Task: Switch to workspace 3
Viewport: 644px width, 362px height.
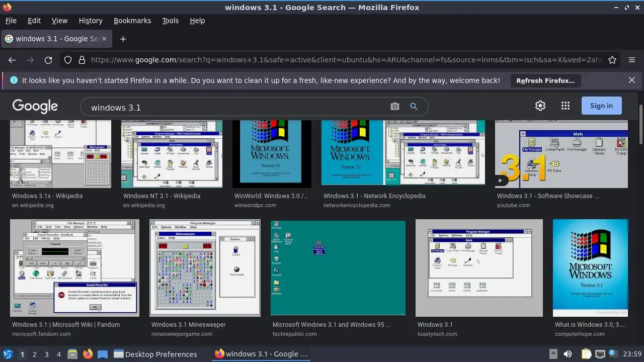Action: [46, 354]
